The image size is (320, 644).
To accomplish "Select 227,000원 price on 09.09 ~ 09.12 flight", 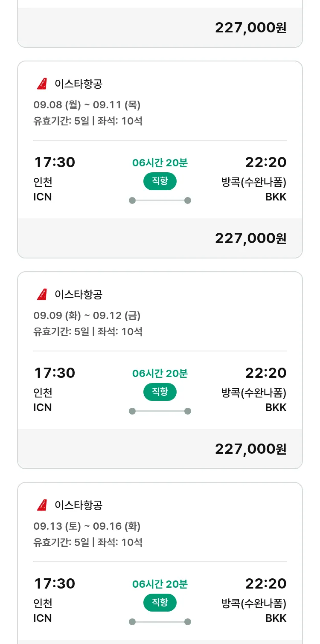I will tap(250, 449).
